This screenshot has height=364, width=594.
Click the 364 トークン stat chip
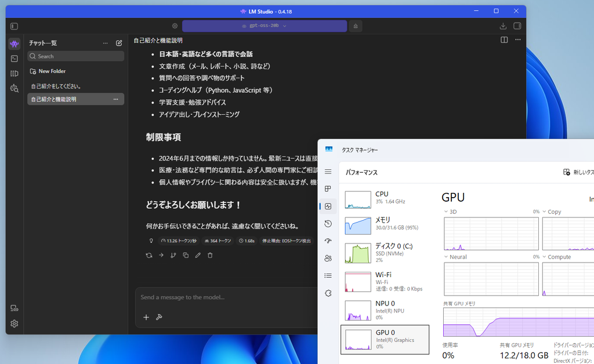pyautogui.click(x=218, y=241)
